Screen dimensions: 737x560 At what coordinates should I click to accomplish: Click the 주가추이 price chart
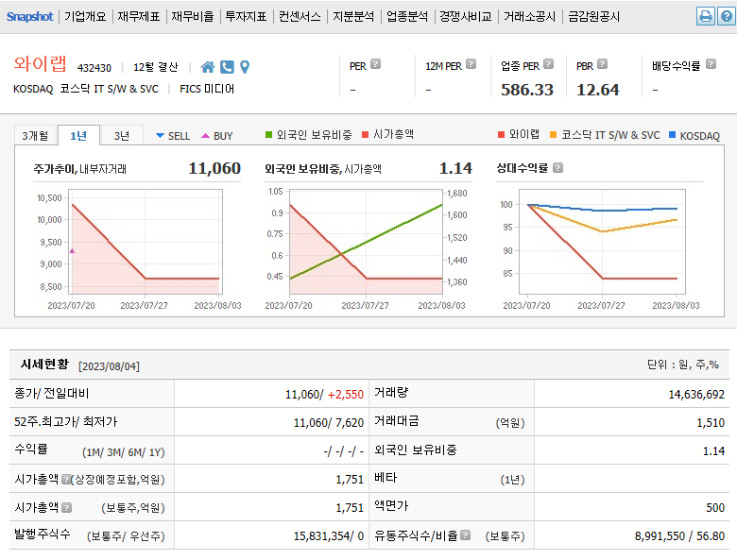[146, 242]
